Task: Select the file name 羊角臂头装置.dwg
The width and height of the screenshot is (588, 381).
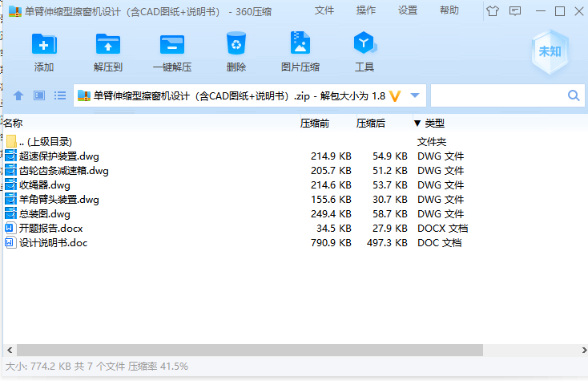Action: tap(59, 199)
